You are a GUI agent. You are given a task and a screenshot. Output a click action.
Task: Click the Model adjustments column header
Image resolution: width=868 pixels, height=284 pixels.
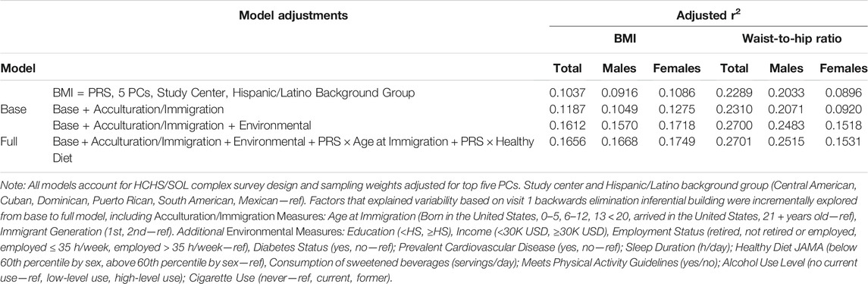coord(293,15)
